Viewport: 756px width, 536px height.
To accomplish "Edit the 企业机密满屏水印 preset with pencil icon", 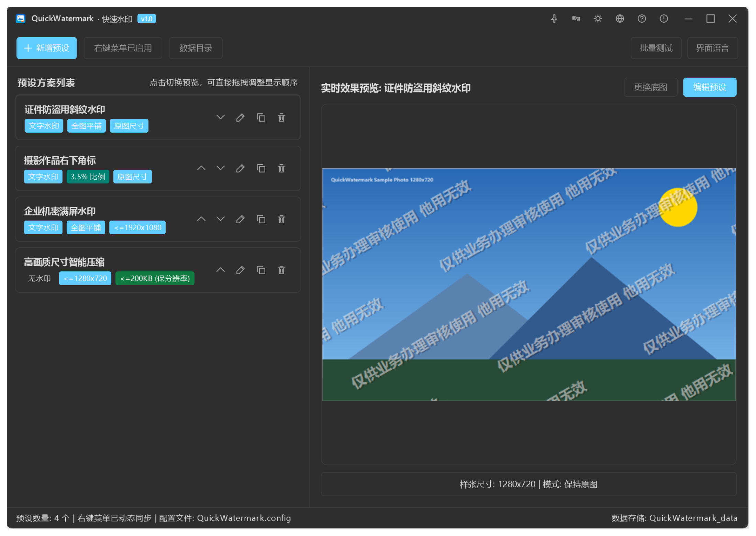I will pyautogui.click(x=241, y=219).
